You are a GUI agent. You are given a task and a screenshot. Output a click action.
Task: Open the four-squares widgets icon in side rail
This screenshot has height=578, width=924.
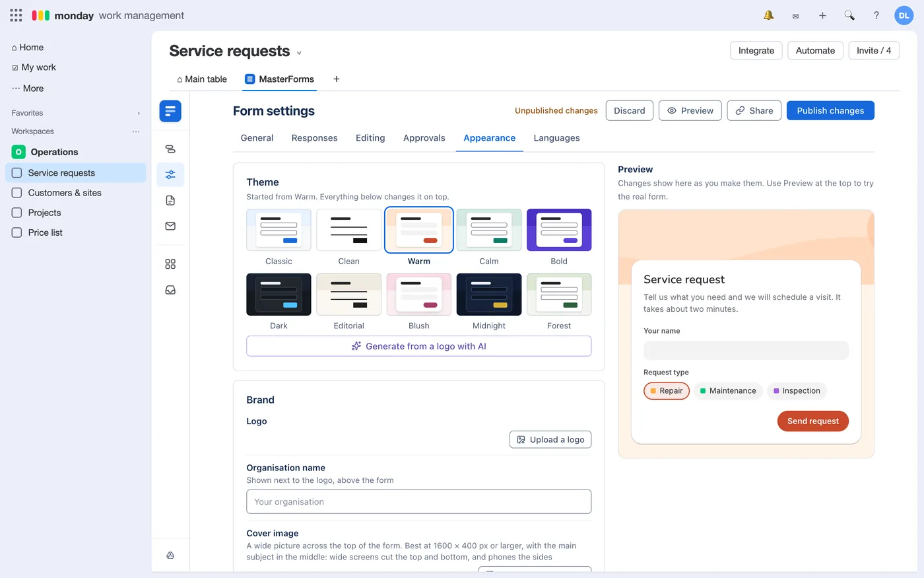tap(170, 264)
